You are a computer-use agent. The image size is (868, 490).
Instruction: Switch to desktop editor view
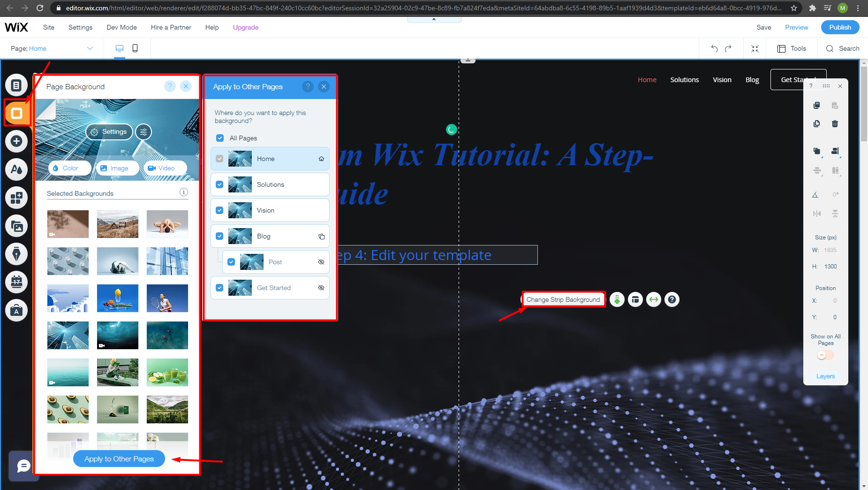point(120,48)
